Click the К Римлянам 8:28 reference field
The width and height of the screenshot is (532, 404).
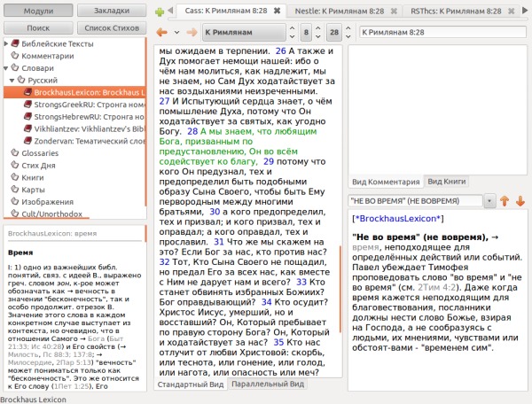442,32
